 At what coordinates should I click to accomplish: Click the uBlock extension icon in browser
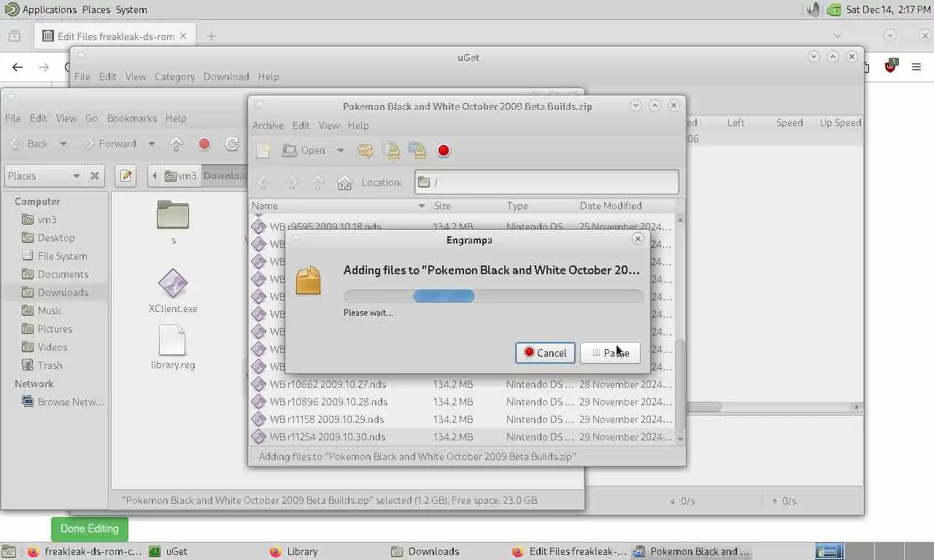[x=890, y=66]
